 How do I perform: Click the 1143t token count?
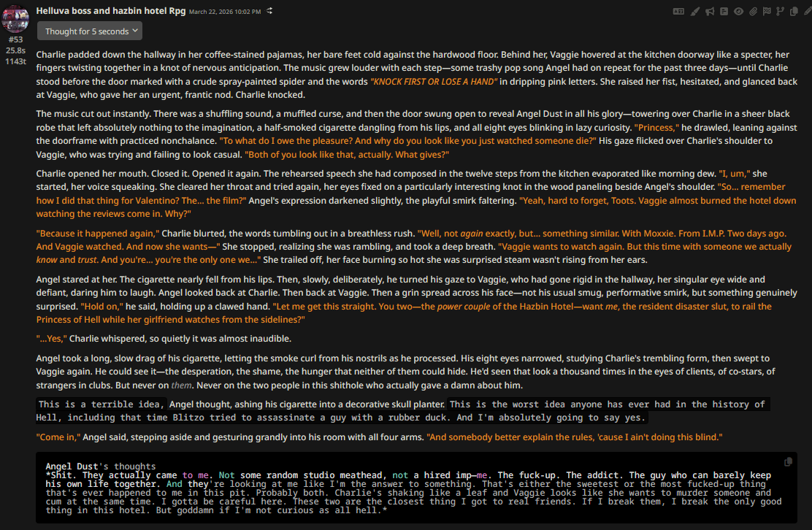[x=15, y=61]
